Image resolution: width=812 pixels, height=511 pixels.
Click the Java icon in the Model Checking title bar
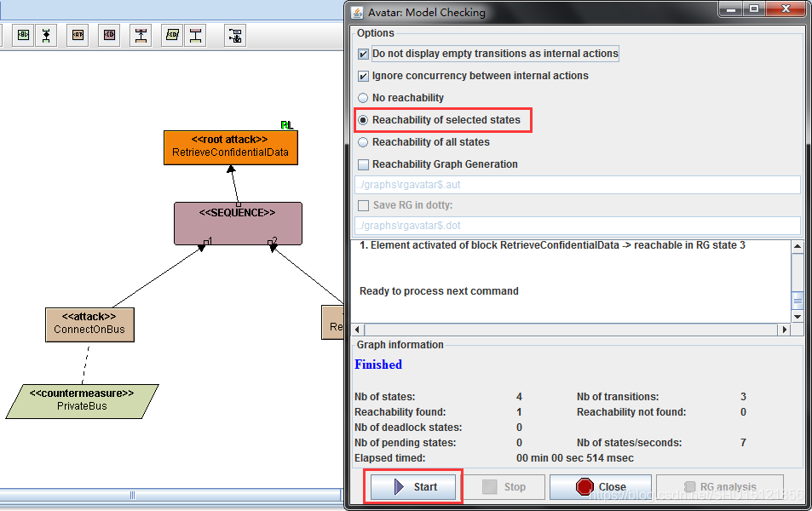[x=357, y=12]
